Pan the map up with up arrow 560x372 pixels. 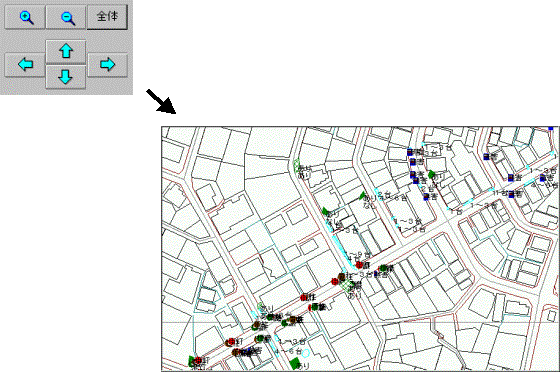pos(66,52)
